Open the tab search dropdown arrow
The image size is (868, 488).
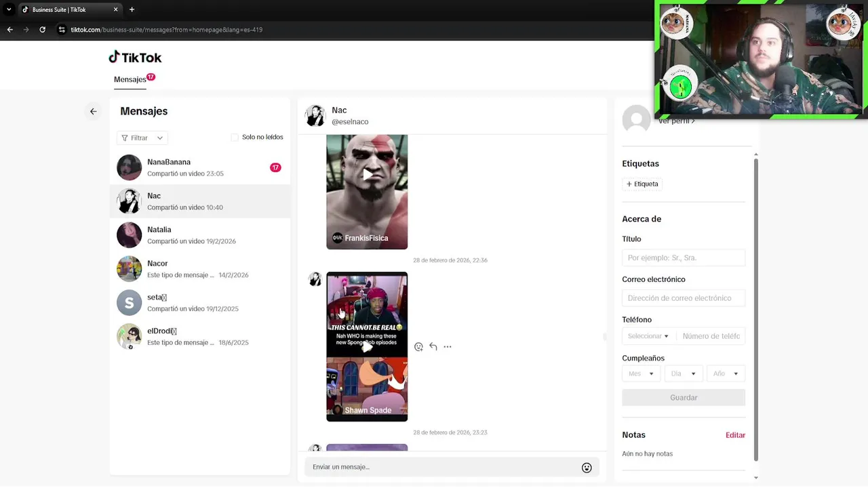[x=9, y=9]
